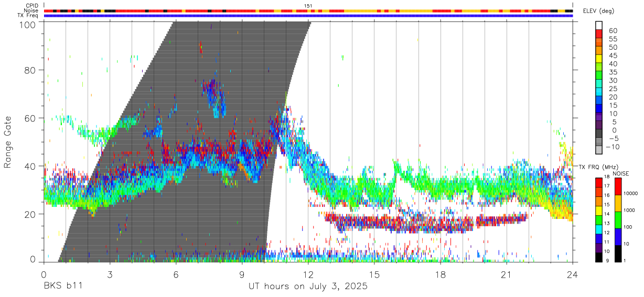Click the 12 tick on UT axis
Viewport: 644px width, 297px height.
[308, 274]
